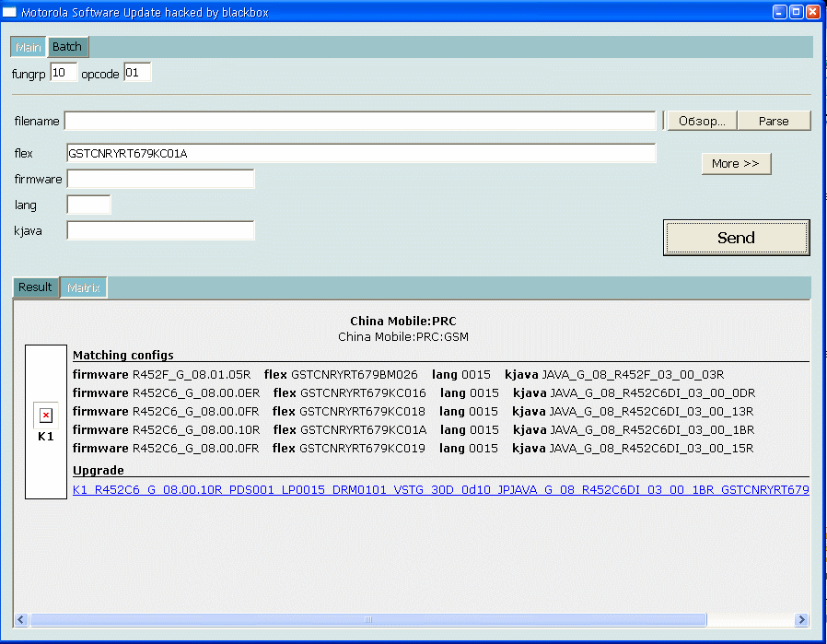Click kjava value JAVA_G_08_R452F_03_00_03R
Image resolution: width=827 pixels, height=644 pixels.
pos(633,374)
